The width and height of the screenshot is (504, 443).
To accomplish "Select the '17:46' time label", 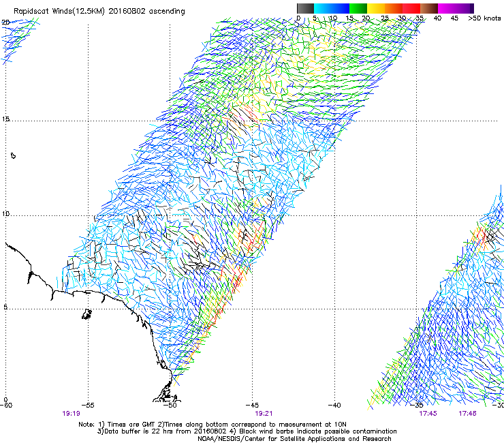I will pos(467,414).
